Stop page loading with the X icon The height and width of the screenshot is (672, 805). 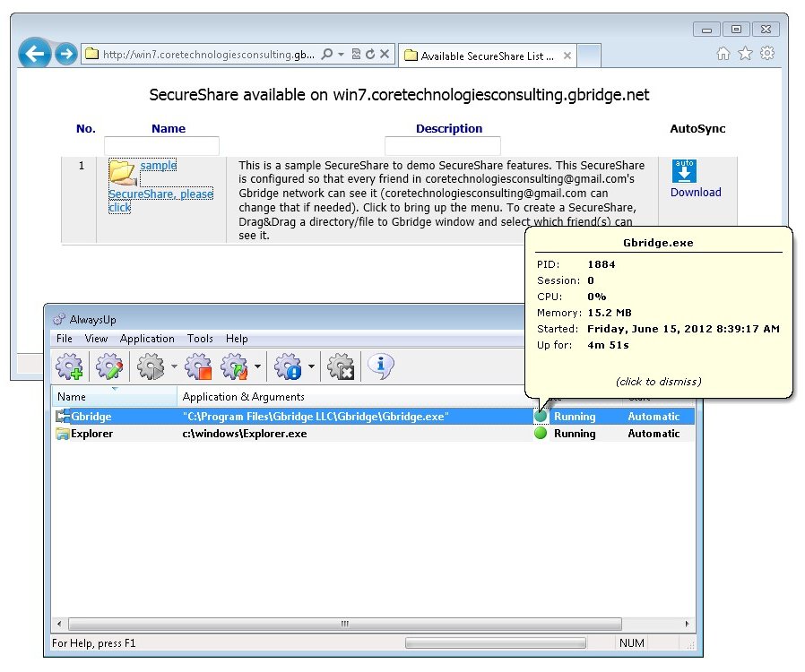tap(385, 54)
